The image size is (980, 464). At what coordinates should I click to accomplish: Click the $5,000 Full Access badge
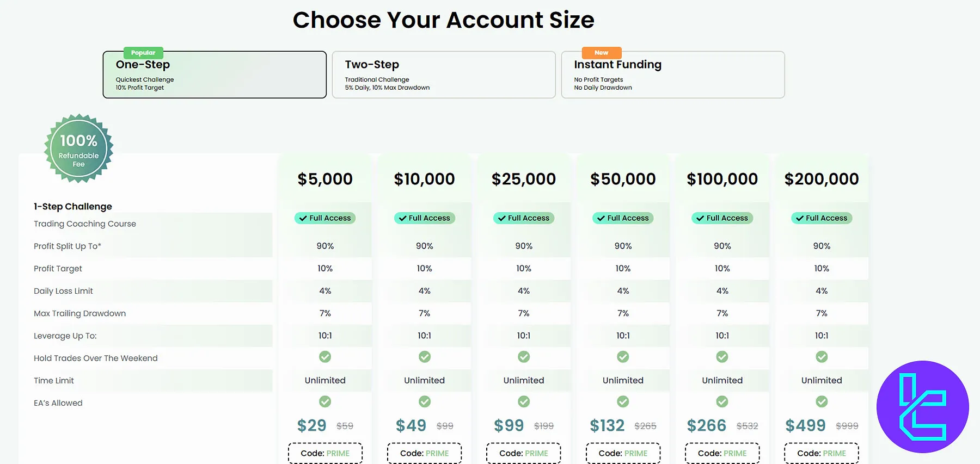(x=325, y=218)
